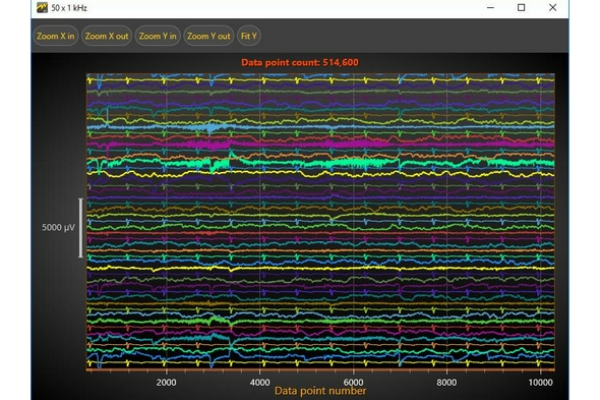Image resolution: width=600 pixels, height=400 pixels.
Task: Minimize the 50 x 1 kHz window
Action: pos(489,7)
